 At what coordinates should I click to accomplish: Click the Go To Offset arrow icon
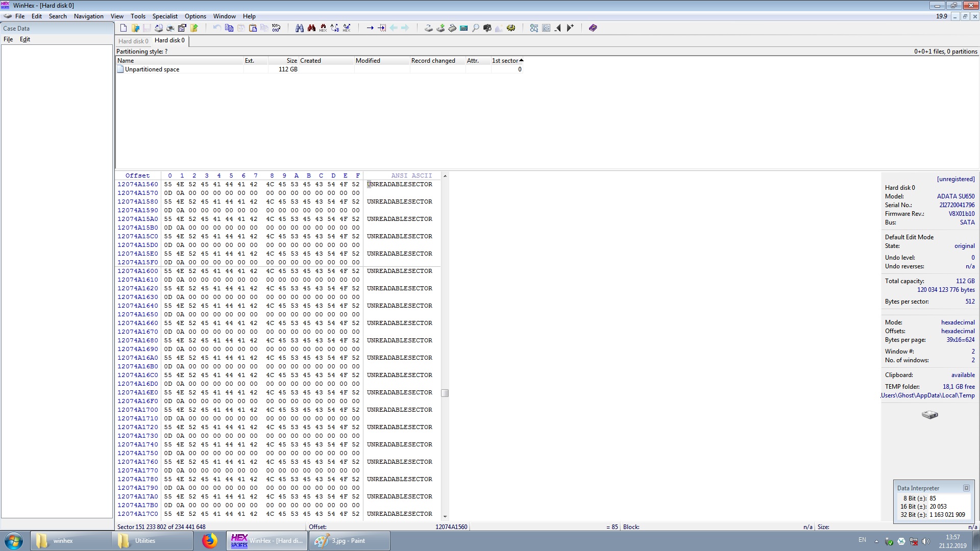tap(370, 28)
